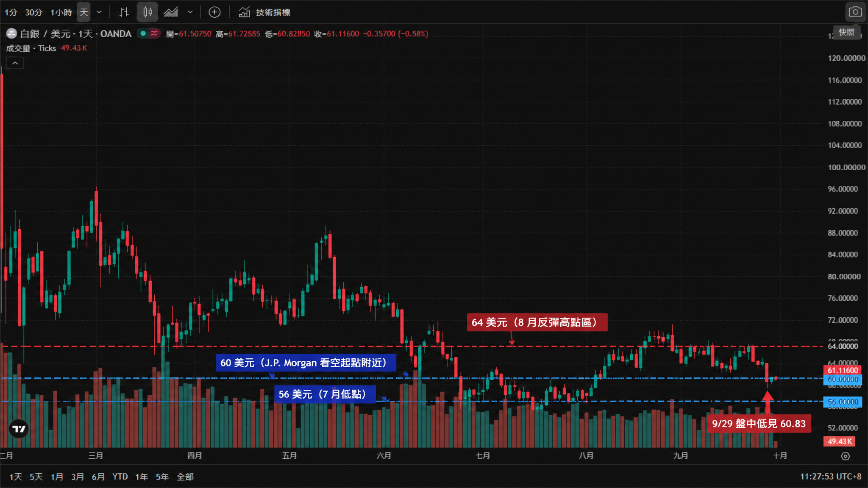Switch to area chart style icon
The image size is (868, 488).
click(171, 12)
